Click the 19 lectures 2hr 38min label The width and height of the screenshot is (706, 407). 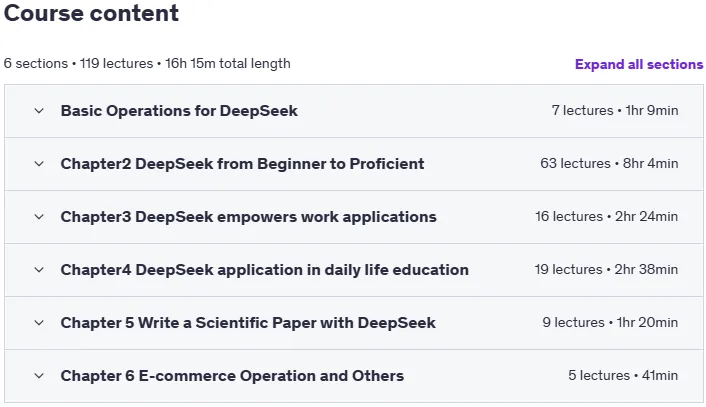click(x=606, y=270)
